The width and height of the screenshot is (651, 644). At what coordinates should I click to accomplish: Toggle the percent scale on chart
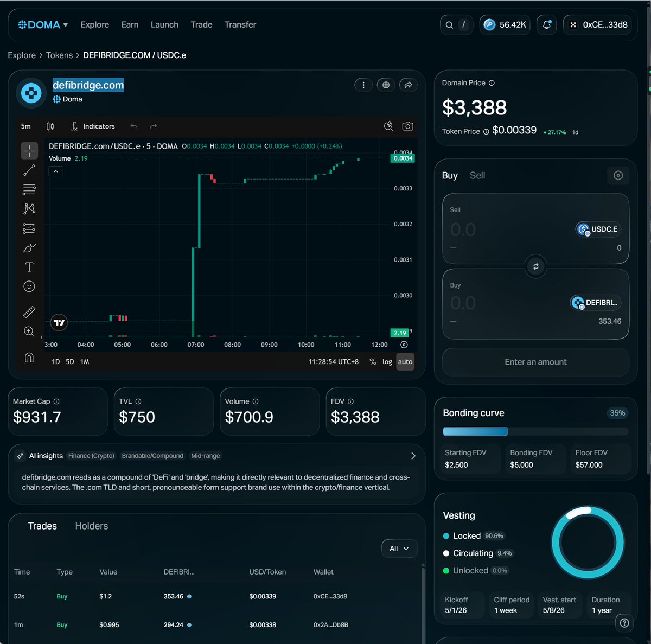tap(373, 362)
